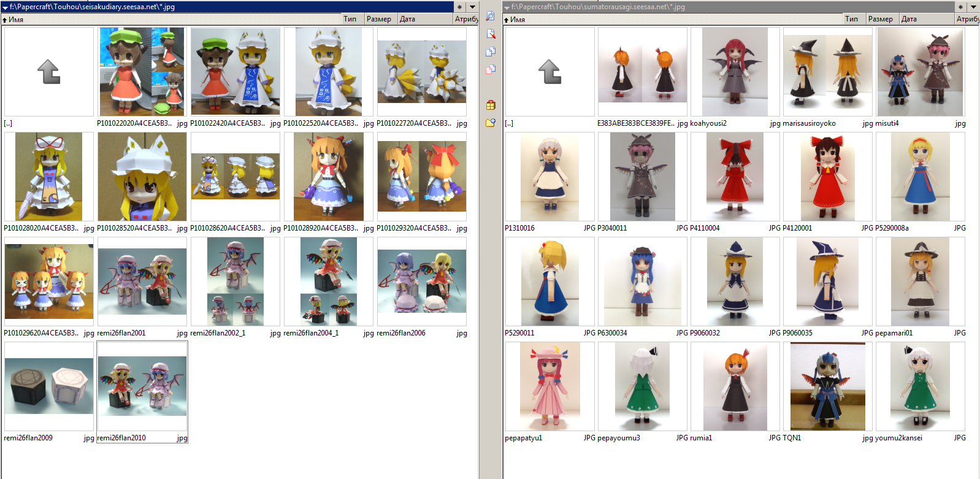Click the Move files icon in middle toolbar
Screen dimensions: 980x479
pyautogui.click(x=491, y=69)
